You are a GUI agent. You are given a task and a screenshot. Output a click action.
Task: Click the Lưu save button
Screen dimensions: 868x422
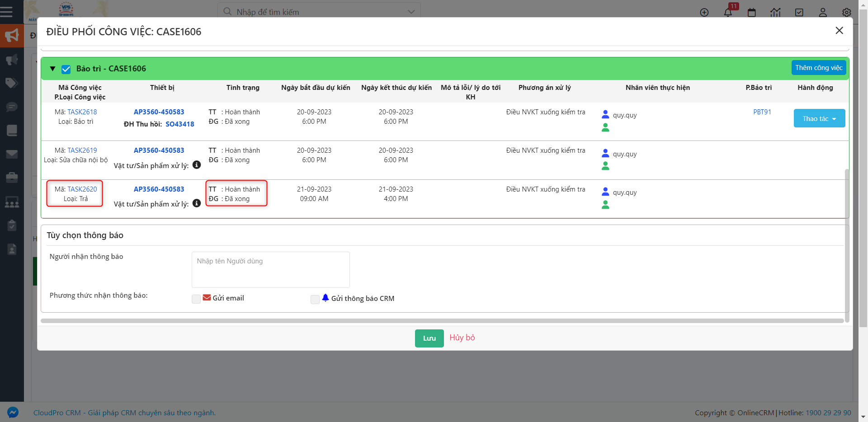(x=429, y=338)
